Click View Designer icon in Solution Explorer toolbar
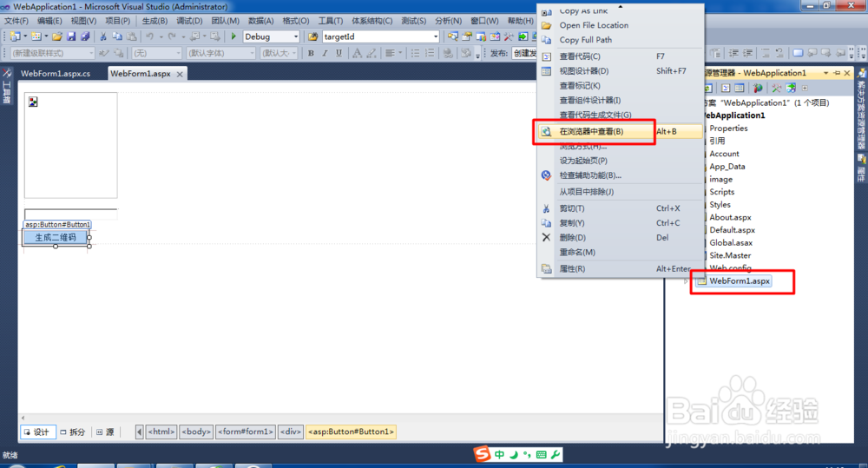Screen dimensions: 868x468 739,88
